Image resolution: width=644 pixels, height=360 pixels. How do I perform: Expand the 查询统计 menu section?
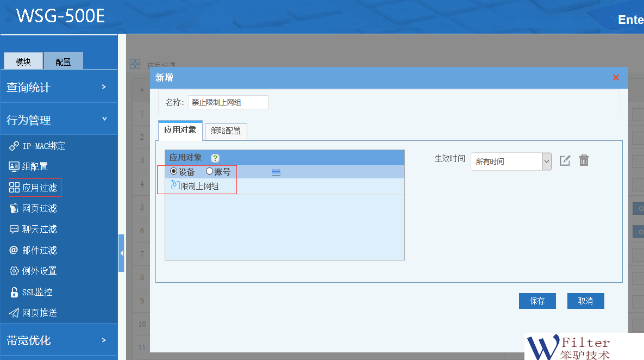pyautogui.click(x=59, y=87)
